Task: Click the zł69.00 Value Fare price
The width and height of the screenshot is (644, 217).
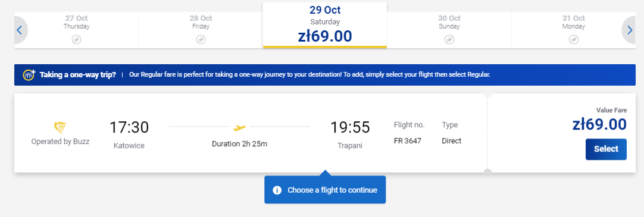Action: tap(599, 124)
